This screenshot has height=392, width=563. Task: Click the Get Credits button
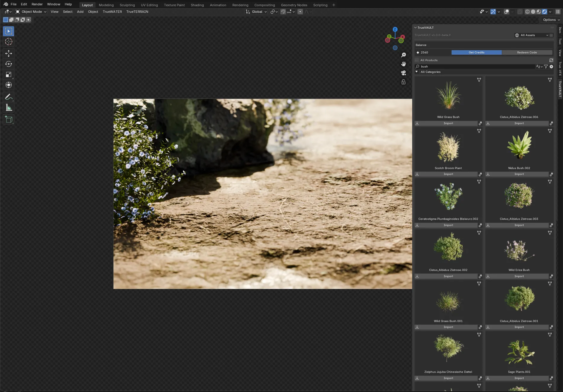point(476,52)
